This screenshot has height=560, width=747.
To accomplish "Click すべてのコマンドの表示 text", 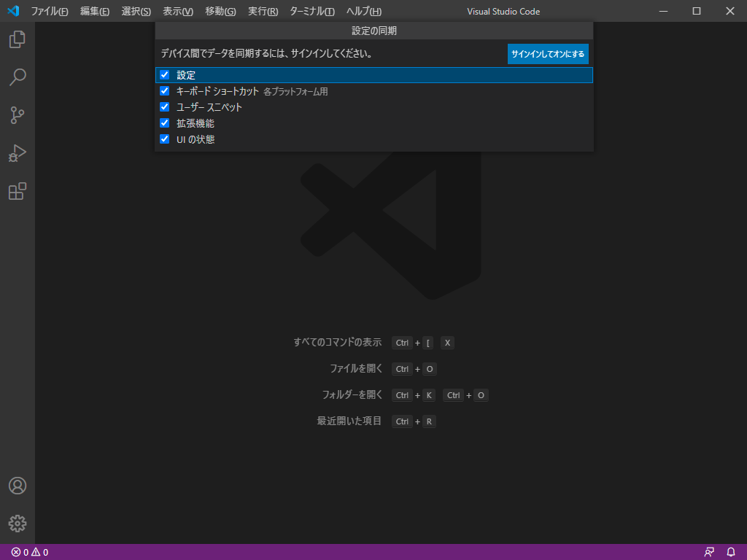I will (338, 343).
